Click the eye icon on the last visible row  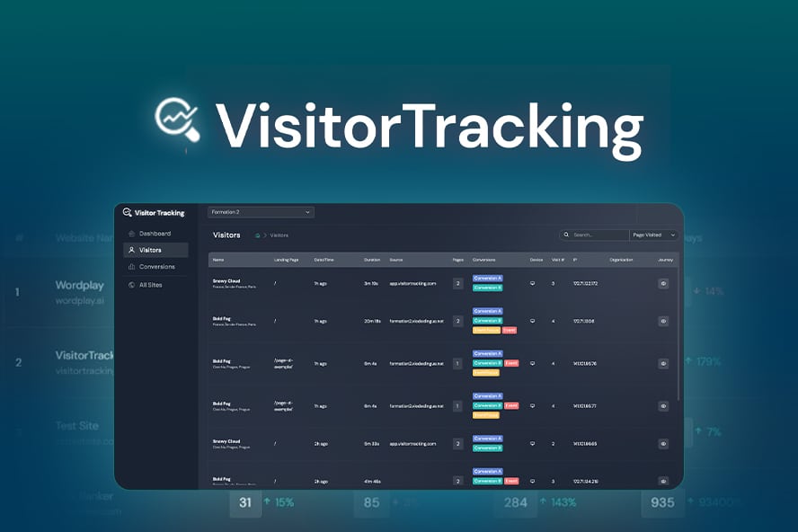point(663,480)
